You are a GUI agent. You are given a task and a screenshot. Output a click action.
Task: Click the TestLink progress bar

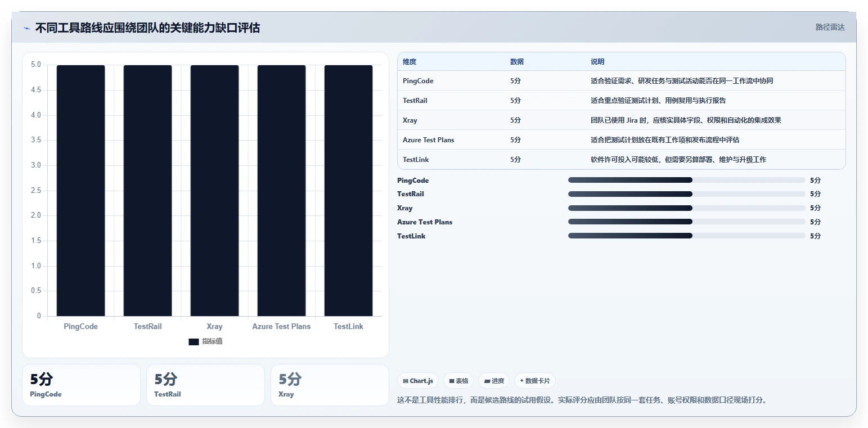tap(687, 236)
